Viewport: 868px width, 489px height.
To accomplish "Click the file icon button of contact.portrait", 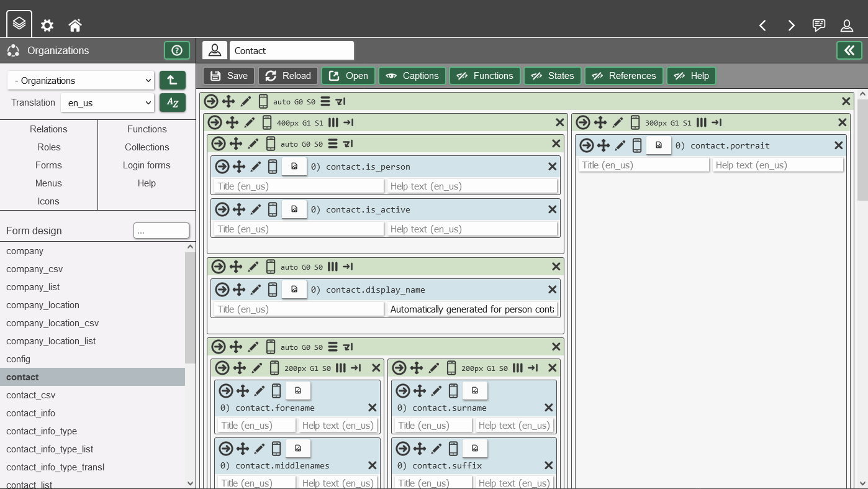I will (659, 145).
